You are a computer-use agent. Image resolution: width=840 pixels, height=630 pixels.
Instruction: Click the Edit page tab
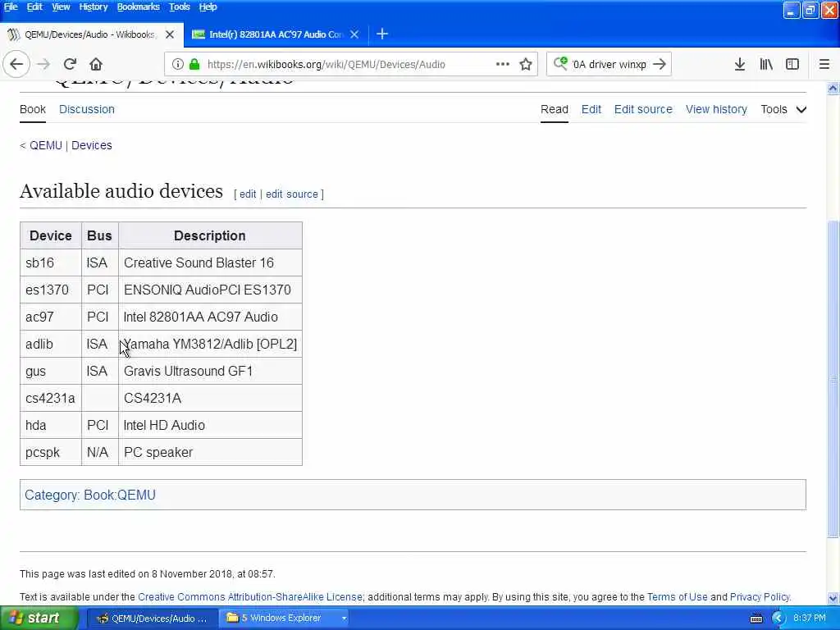point(591,109)
